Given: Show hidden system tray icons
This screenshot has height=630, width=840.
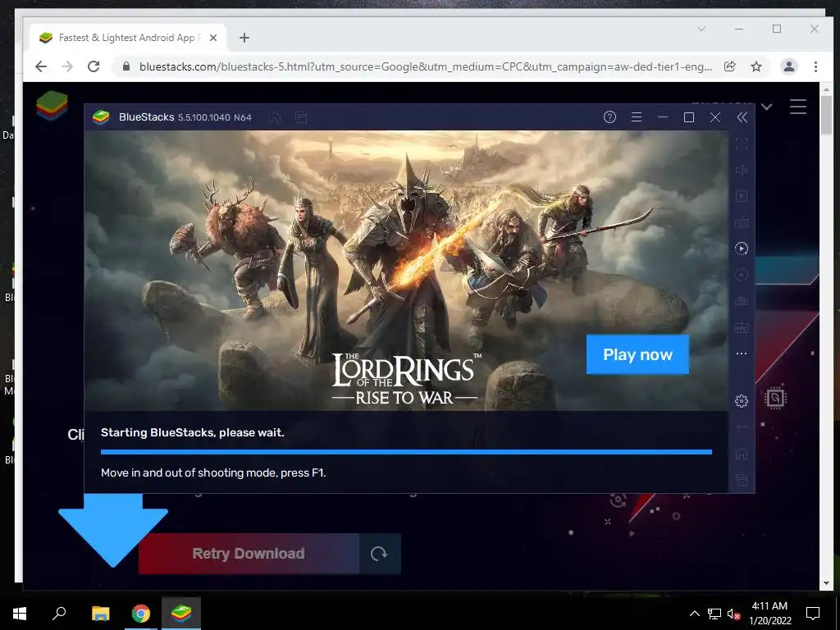Looking at the screenshot, I should pos(694,614).
